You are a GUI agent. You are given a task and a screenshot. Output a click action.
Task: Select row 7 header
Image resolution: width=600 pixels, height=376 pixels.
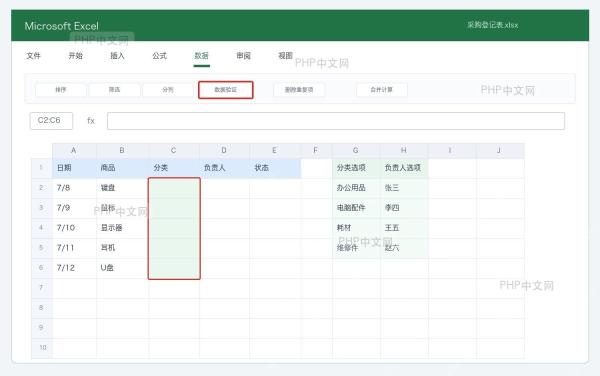(x=41, y=288)
